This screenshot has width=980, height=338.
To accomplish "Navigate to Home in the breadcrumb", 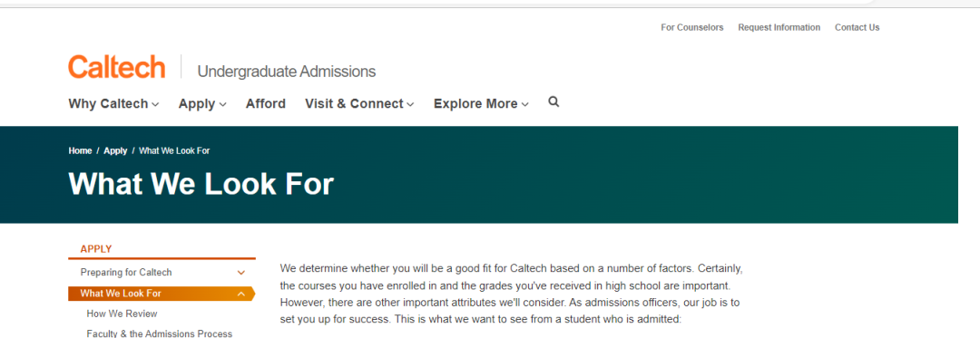I will (x=80, y=151).
